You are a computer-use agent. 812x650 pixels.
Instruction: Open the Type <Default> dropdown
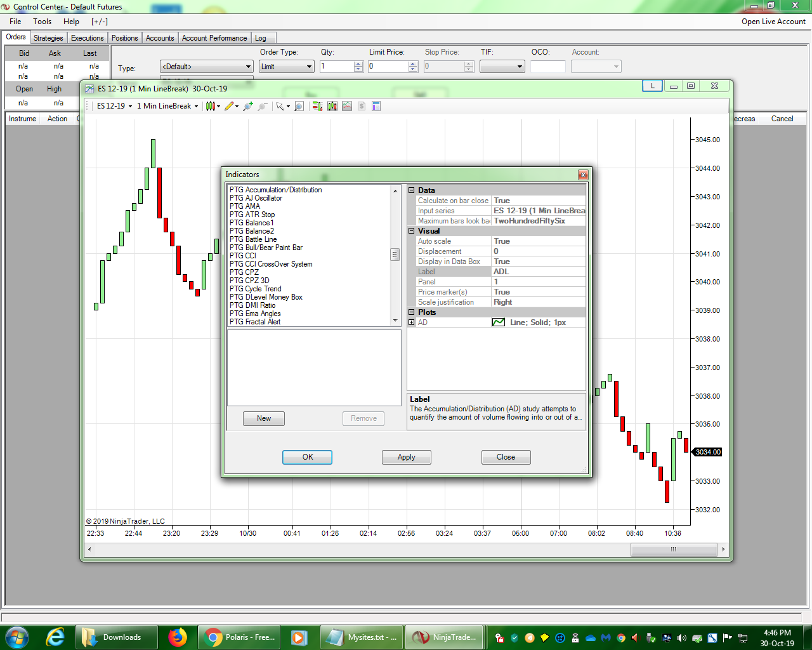(x=207, y=67)
